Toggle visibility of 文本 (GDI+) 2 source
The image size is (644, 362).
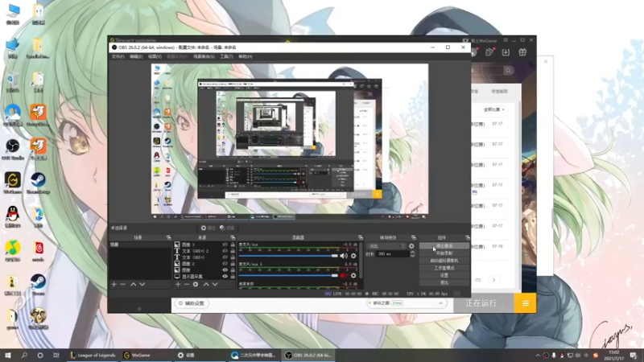pyautogui.click(x=225, y=251)
